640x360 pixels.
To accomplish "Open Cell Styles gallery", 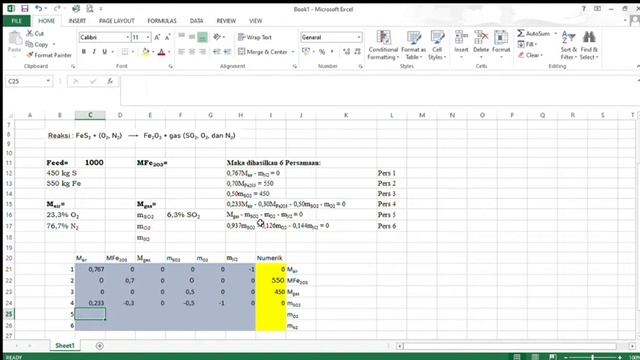I will tap(437, 45).
